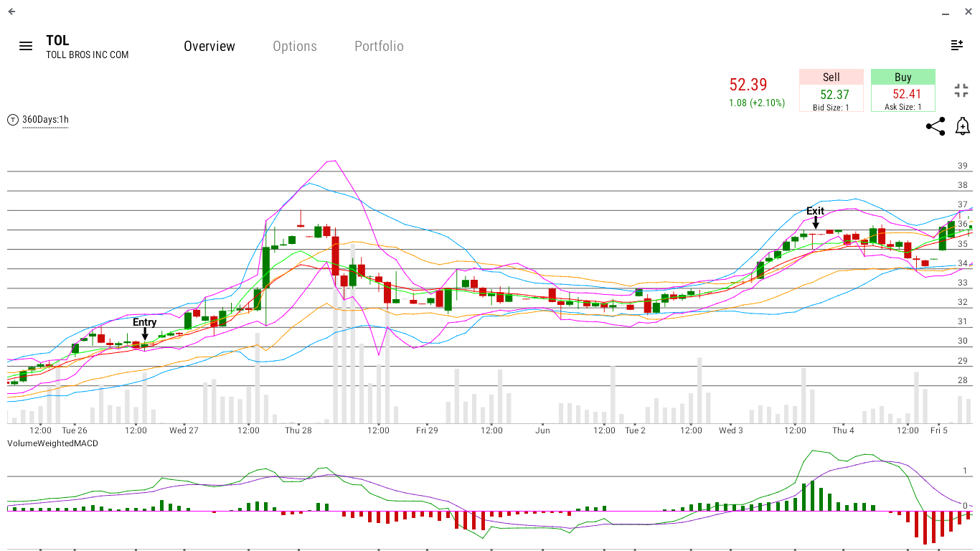Click the Sell button at 52.37

(831, 90)
